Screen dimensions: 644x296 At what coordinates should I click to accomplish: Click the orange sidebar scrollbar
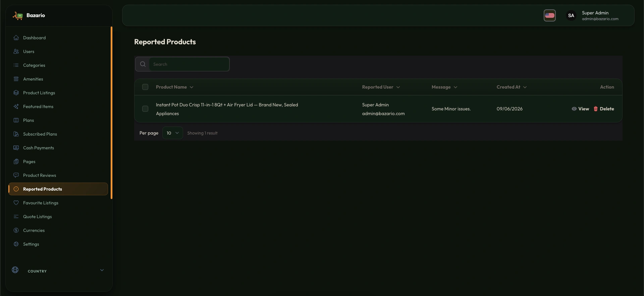(x=111, y=113)
